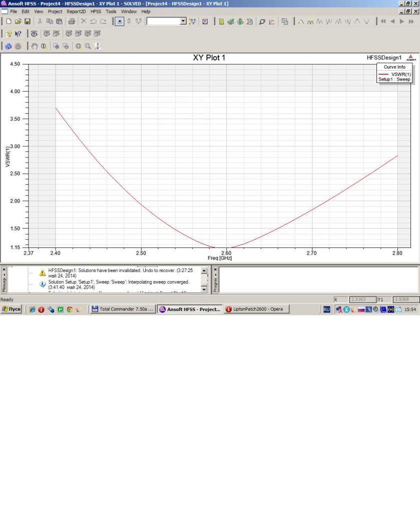Screen dimensions: 420x513
Task: Open the File menu
Action: (x=14, y=12)
